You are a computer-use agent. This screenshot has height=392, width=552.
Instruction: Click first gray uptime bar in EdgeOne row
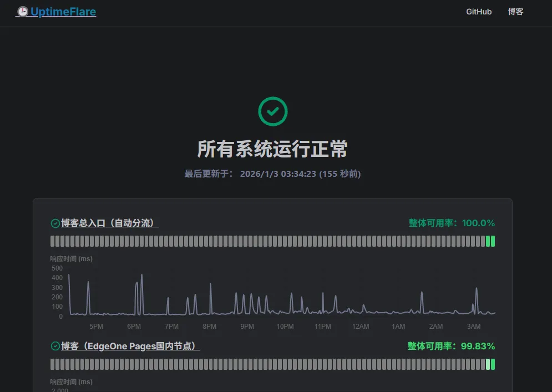tap(53, 364)
